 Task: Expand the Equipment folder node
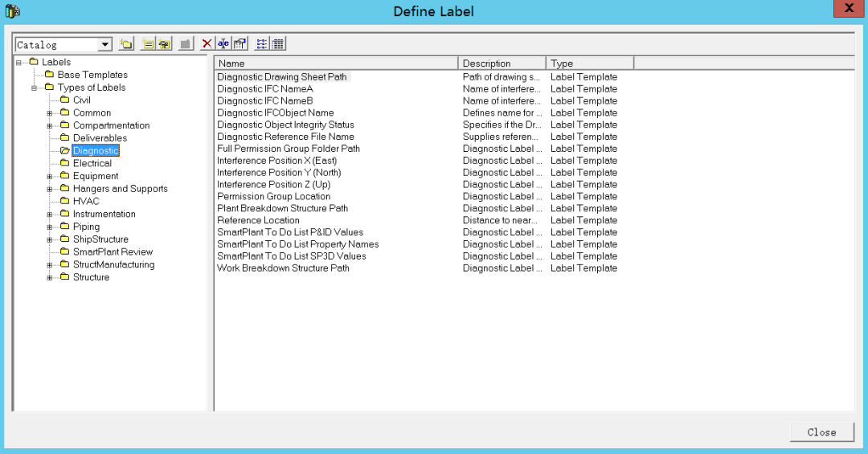tap(49, 177)
